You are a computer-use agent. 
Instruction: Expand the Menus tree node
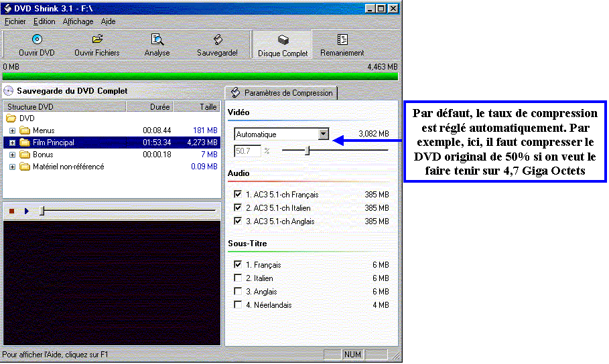(x=13, y=130)
